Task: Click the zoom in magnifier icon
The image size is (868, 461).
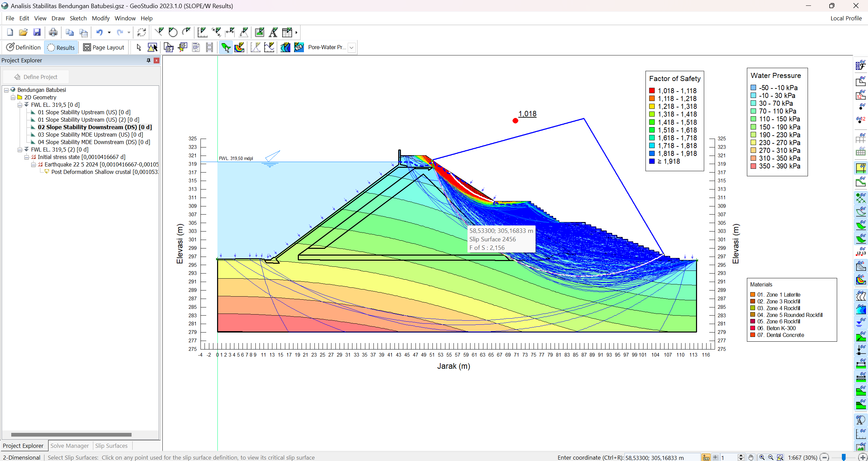Action: coord(762,457)
